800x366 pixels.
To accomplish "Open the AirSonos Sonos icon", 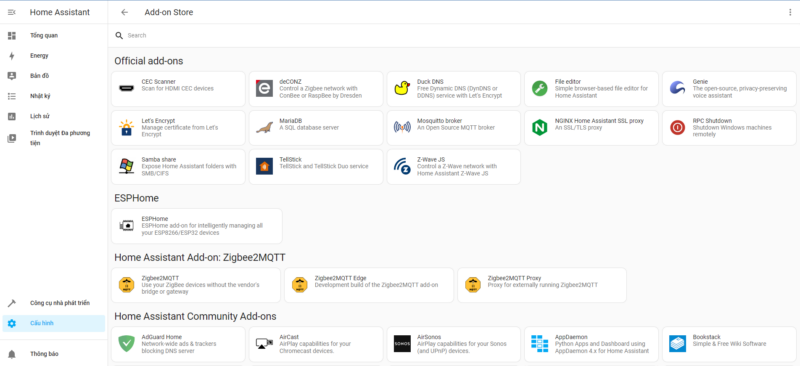I will coord(402,344).
